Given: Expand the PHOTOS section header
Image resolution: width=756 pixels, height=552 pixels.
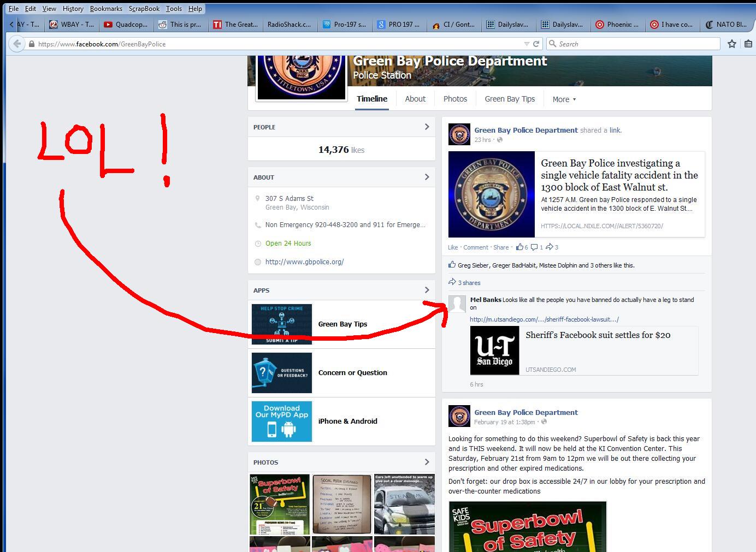Looking at the screenshot, I should coord(341,462).
